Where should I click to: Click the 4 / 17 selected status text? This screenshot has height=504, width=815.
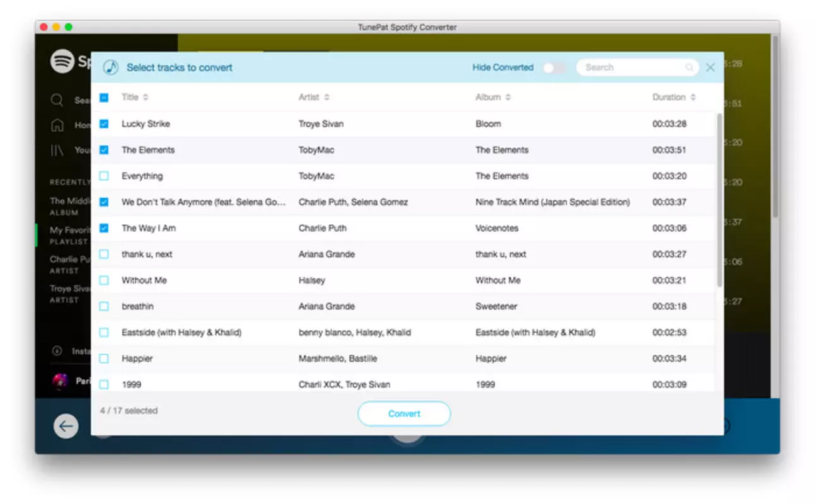129,411
